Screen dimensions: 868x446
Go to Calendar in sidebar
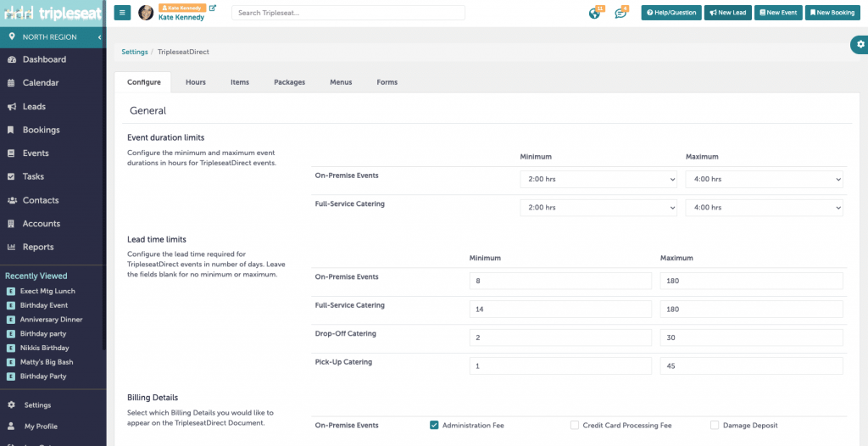41,83
